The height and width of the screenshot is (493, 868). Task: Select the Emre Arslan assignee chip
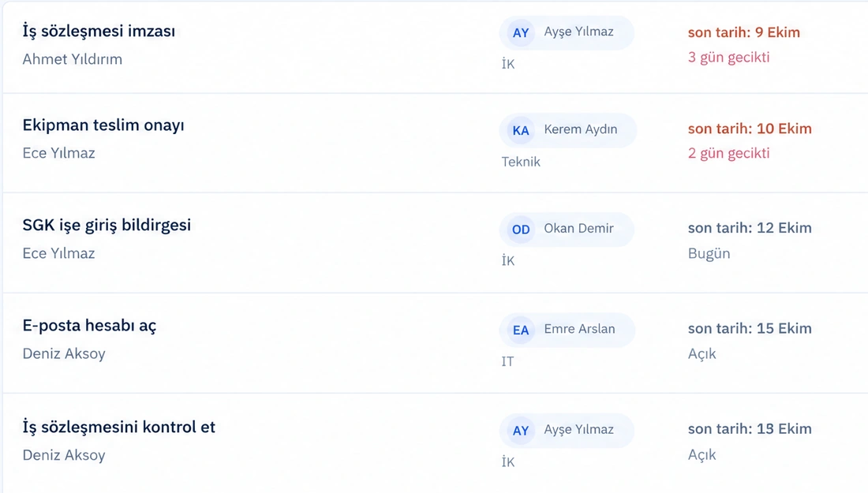click(567, 331)
